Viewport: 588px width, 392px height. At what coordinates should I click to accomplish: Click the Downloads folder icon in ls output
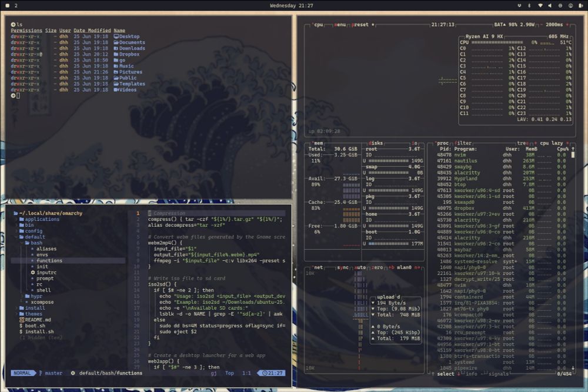(x=116, y=48)
